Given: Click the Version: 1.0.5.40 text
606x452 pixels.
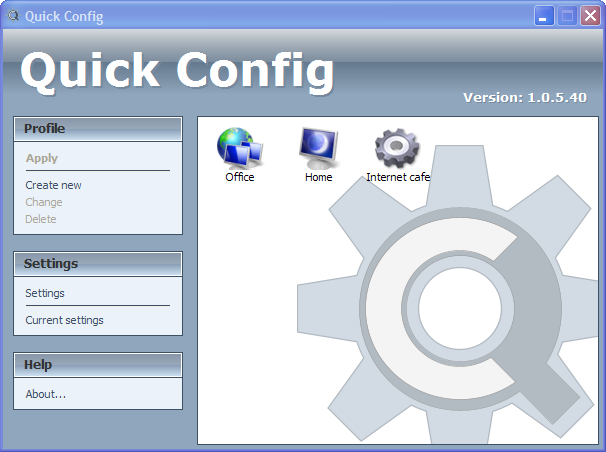Looking at the screenshot, I should pyautogui.click(x=525, y=97).
